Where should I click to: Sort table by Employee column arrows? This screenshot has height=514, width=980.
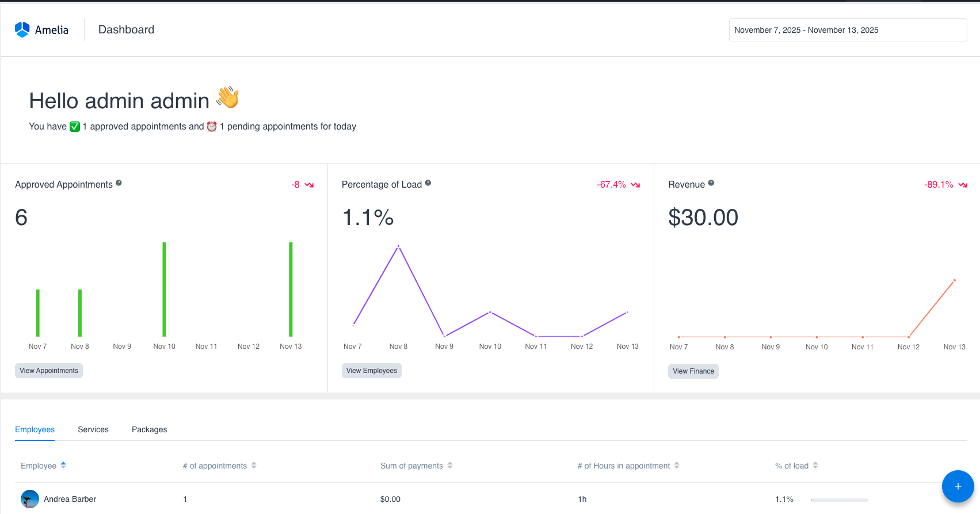coord(63,465)
